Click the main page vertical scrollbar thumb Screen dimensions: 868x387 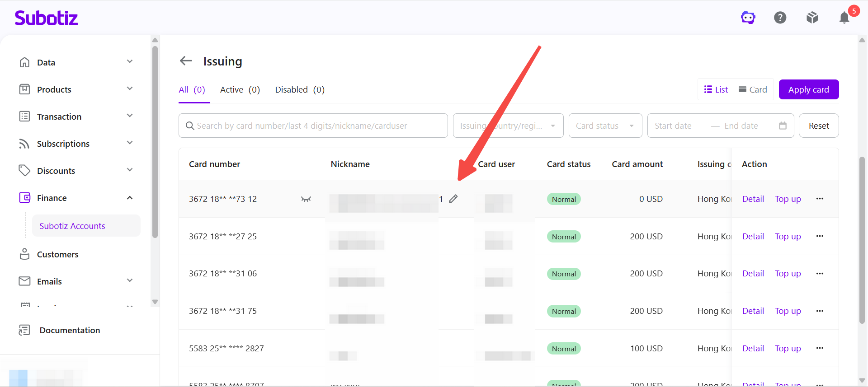862,240
